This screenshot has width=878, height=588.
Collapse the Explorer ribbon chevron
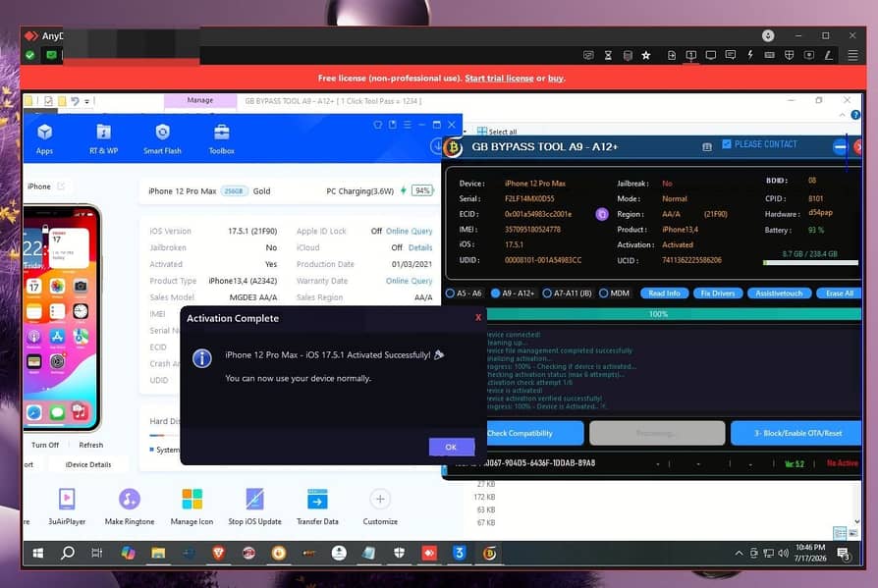coord(843,115)
